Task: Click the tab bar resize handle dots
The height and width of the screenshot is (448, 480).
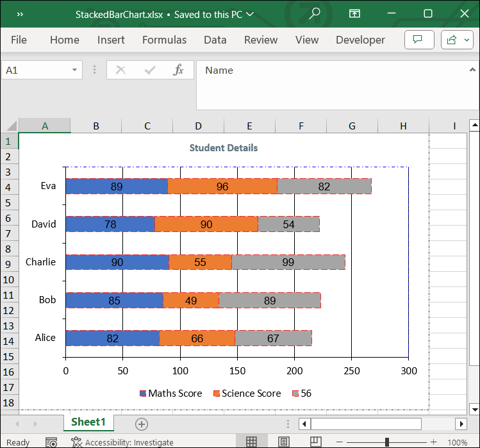Action: tap(288, 424)
